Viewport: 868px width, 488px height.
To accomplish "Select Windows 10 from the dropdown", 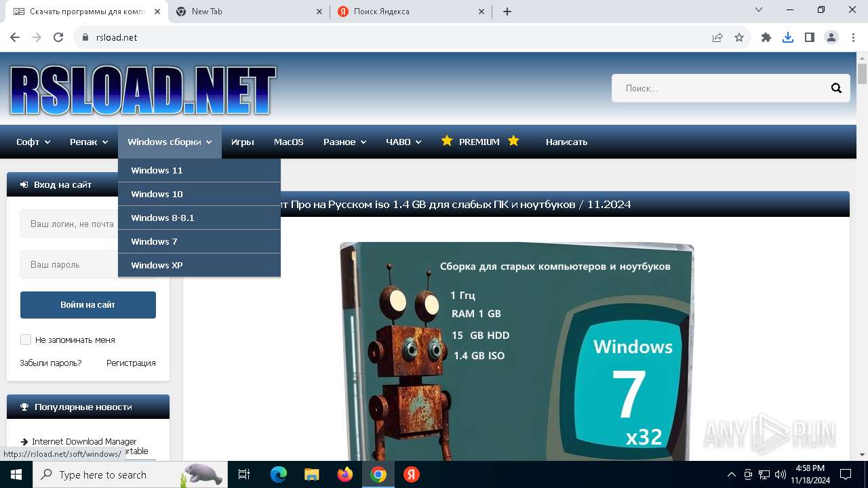I will click(x=199, y=194).
